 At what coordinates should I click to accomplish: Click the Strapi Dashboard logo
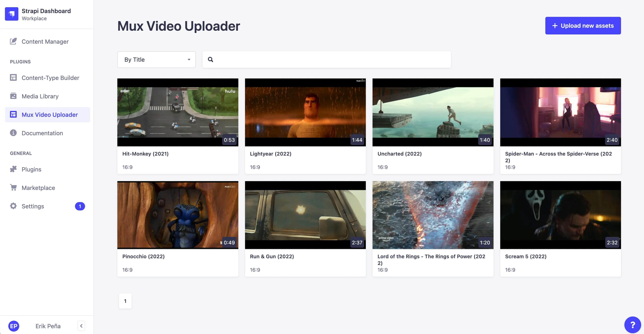pos(12,14)
